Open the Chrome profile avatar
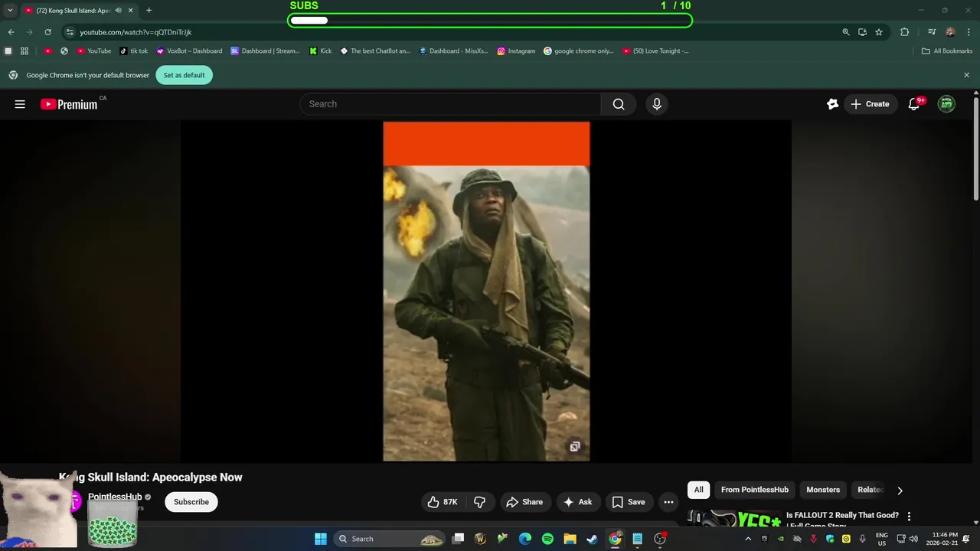The width and height of the screenshot is (980, 551). (x=950, y=32)
